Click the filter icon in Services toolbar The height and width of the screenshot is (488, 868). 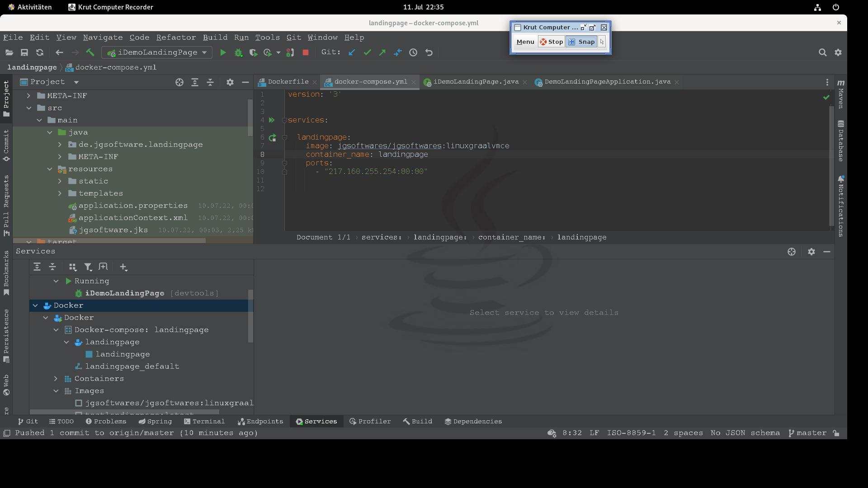tap(88, 267)
